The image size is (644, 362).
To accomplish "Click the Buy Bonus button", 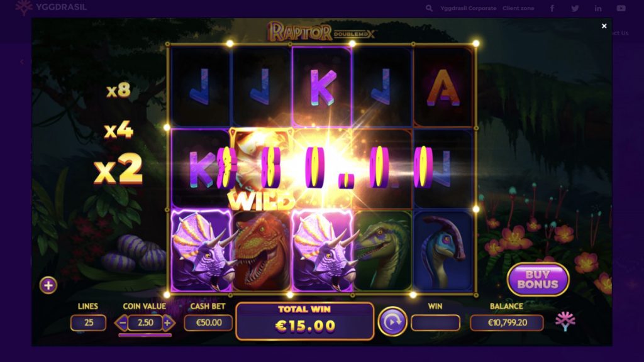I will 538,280.
